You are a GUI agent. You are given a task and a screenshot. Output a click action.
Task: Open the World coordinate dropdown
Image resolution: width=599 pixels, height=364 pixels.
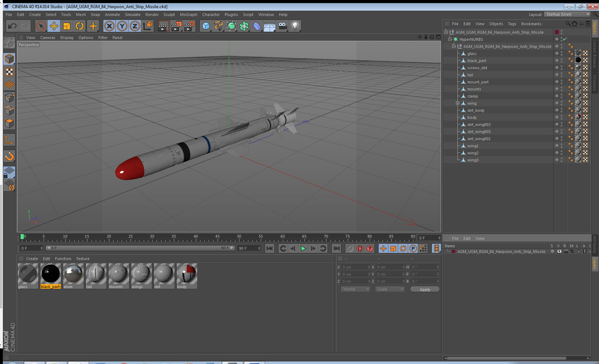[x=356, y=289]
